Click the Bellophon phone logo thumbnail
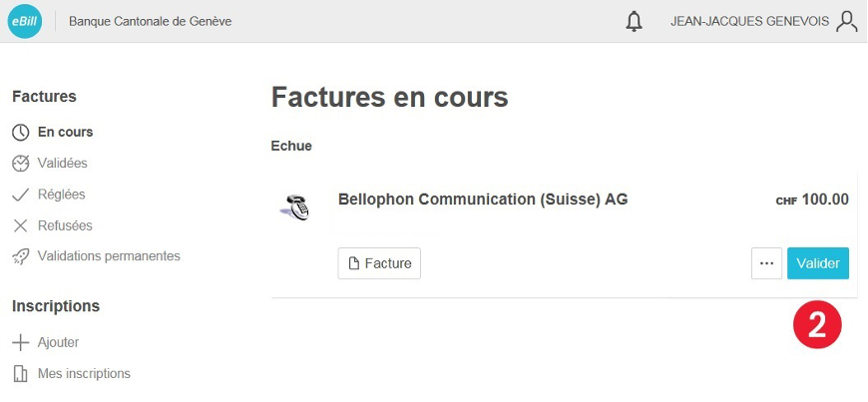Screen dimensions: 868x402 [x=296, y=207]
